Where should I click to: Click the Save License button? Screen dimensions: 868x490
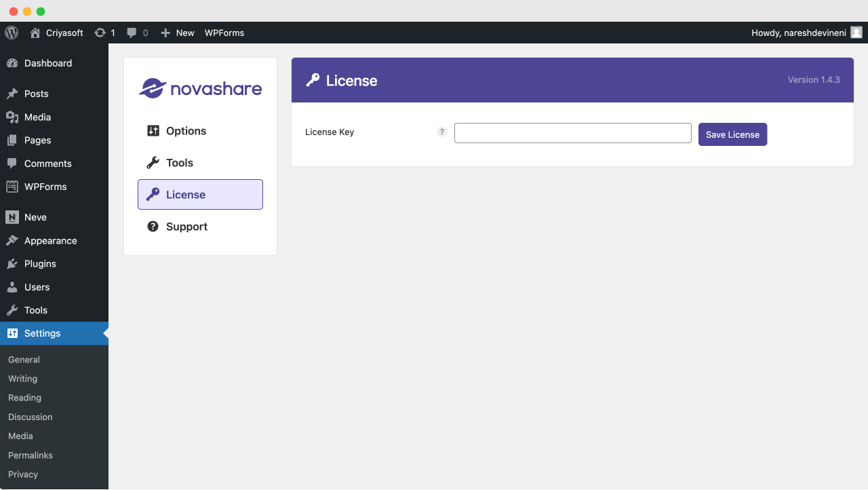click(733, 134)
